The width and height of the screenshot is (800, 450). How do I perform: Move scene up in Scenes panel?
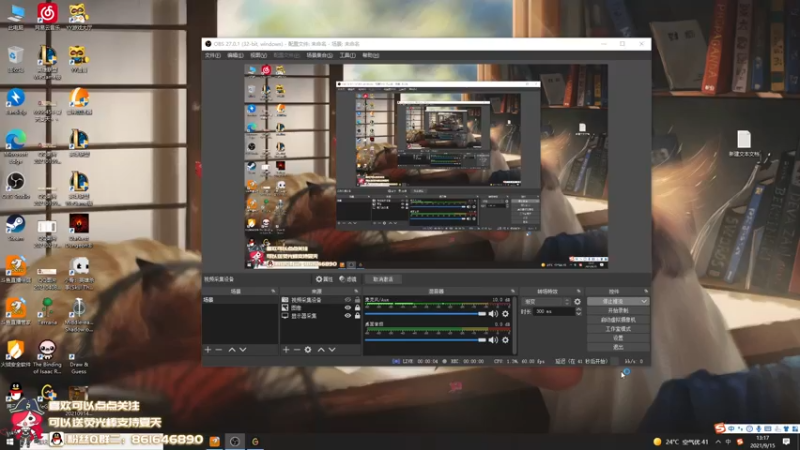click(x=232, y=349)
